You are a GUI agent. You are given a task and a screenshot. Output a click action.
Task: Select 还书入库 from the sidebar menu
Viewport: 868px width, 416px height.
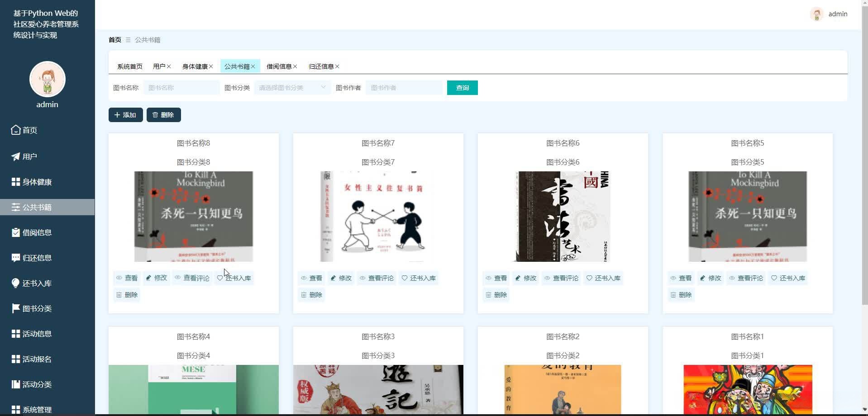pos(37,283)
